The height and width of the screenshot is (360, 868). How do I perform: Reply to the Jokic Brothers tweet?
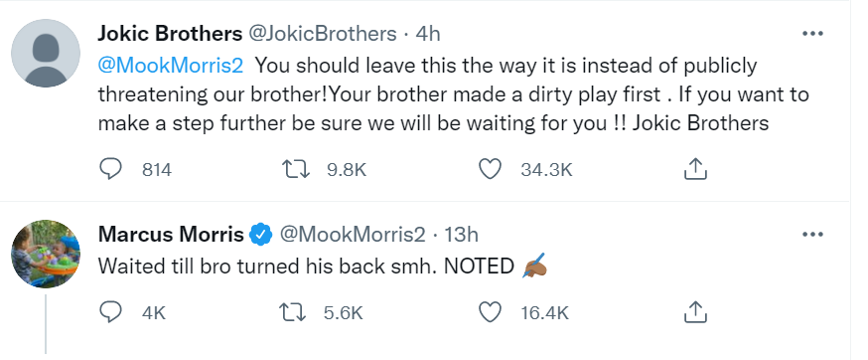click(110, 169)
